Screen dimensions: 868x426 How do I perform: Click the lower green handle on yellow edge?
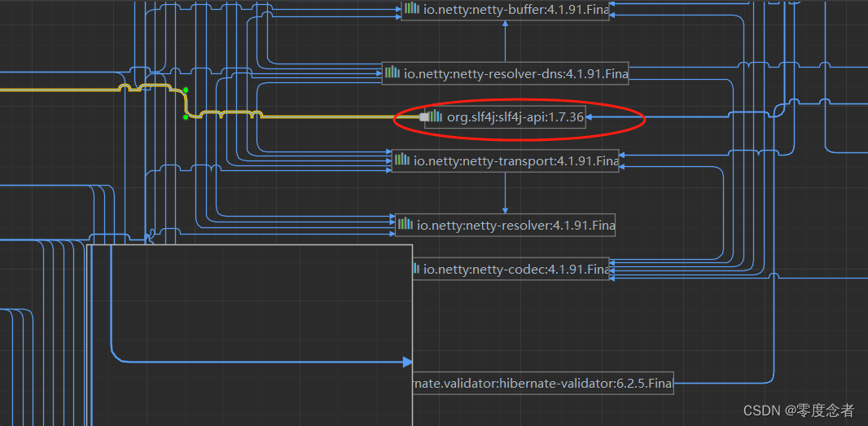click(186, 117)
